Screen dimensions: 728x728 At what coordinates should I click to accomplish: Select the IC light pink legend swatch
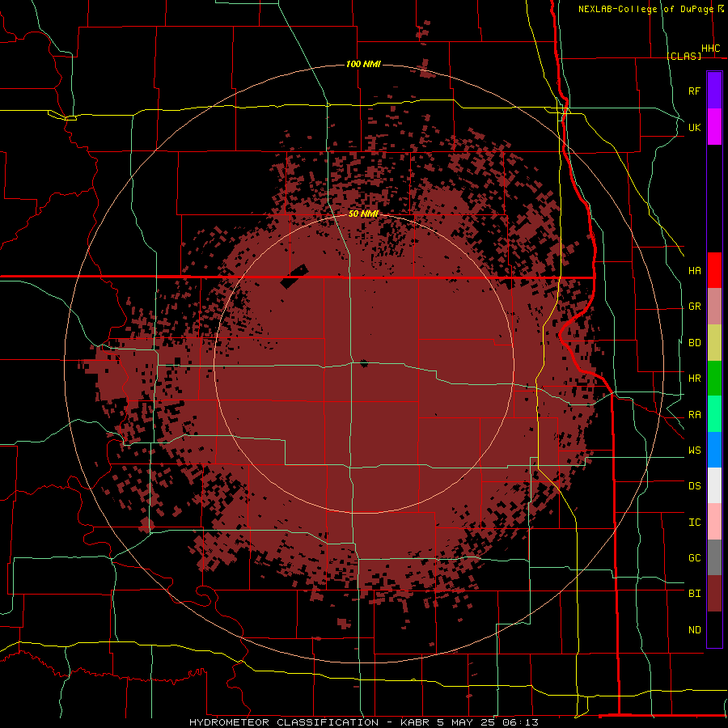pyautogui.click(x=714, y=522)
